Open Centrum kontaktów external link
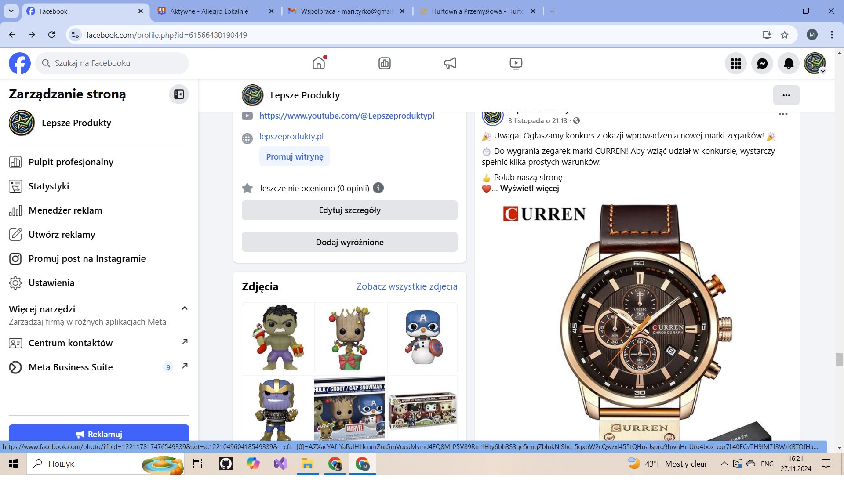Image resolution: width=844 pixels, height=504 pixels. (x=99, y=343)
